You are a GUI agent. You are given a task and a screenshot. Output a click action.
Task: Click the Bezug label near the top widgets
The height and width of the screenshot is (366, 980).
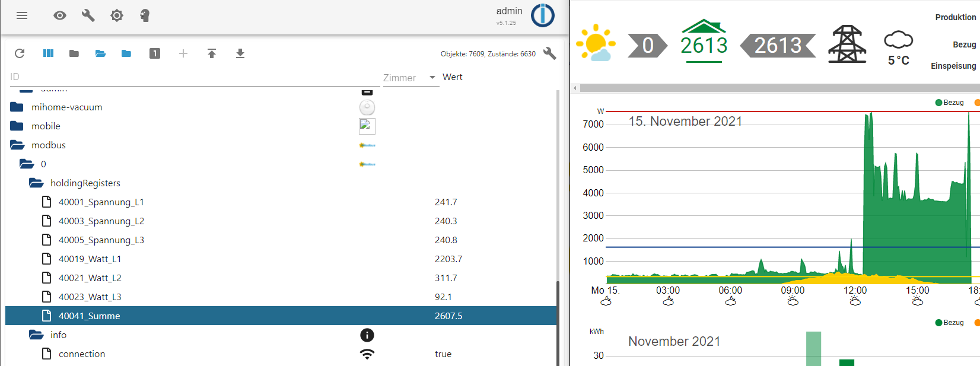click(x=965, y=44)
